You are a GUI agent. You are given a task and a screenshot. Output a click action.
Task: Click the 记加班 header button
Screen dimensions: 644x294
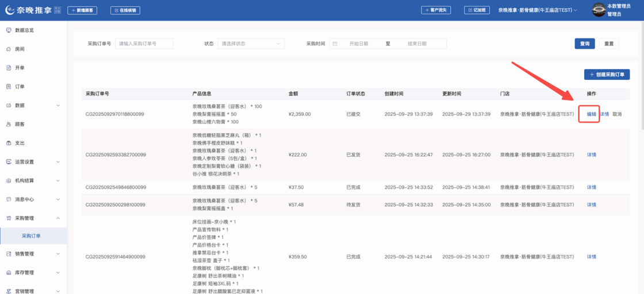click(477, 10)
